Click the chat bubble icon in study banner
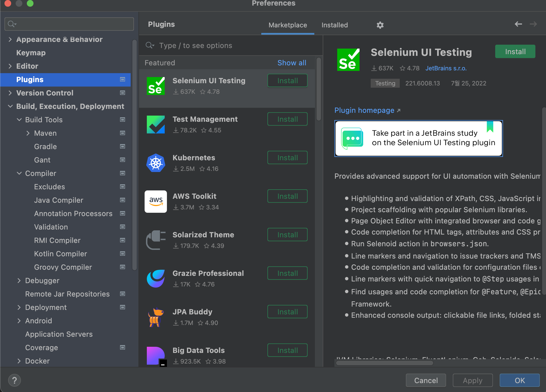Image resolution: width=546 pixels, height=392 pixels. [x=352, y=138]
